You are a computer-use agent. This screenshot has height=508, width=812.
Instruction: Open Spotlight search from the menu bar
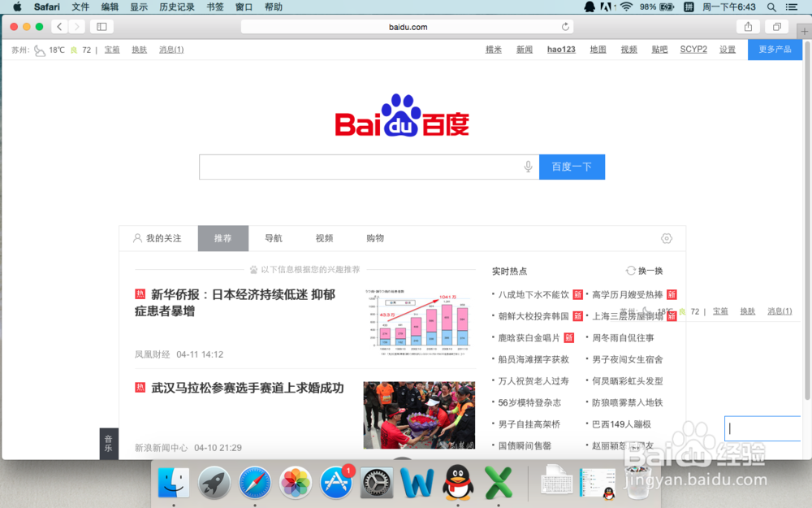pos(771,7)
